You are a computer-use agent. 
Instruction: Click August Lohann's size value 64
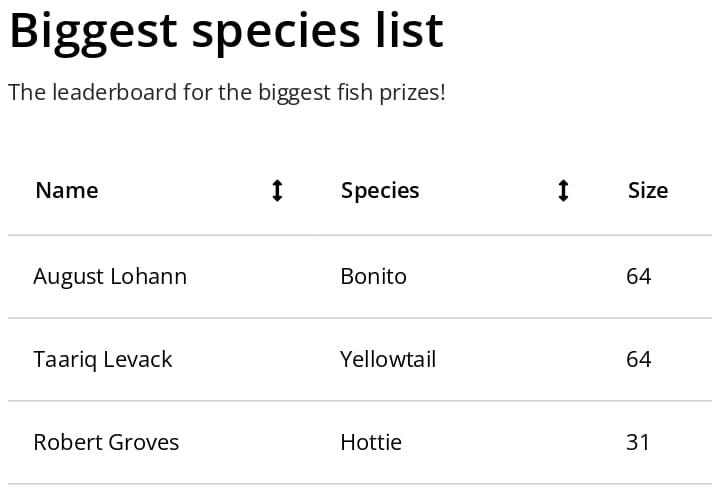[x=638, y=276]
